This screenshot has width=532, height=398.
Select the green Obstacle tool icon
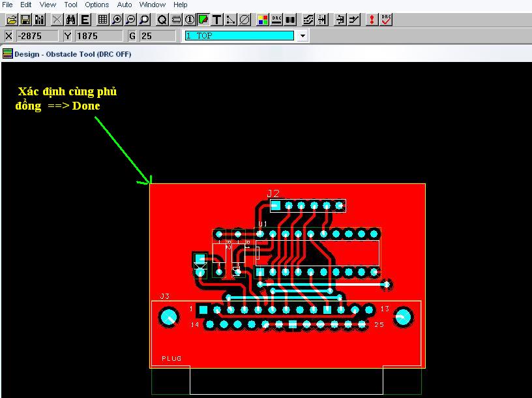pos(203,20)
